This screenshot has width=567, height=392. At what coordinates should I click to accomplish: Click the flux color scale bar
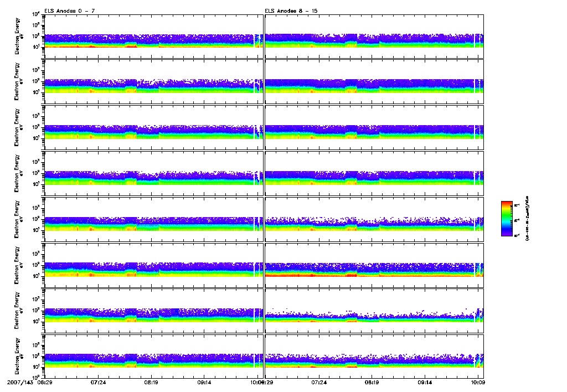[507, 219]
